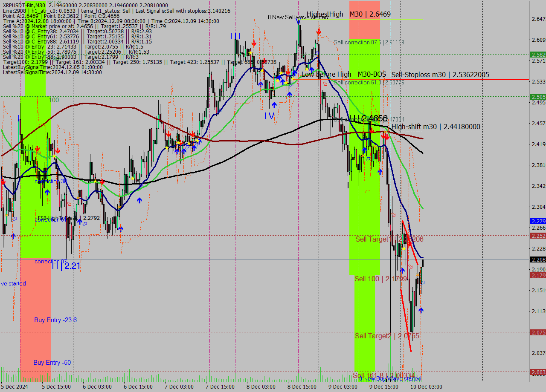The image size is (546, 392).
Task: Select the red 2.252 price tag on axis
Action: tap(538, 236)
